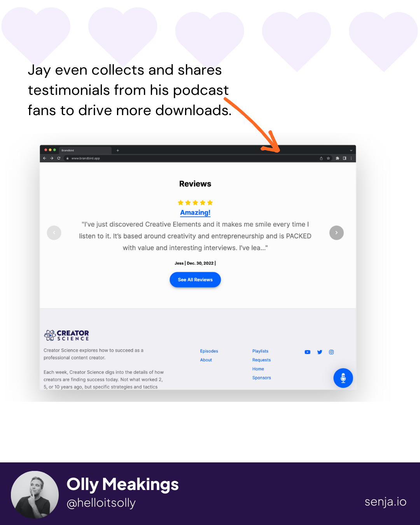Open the browser three-dot menu
Viewport: 420px width, 525px height.
point(351,158)
